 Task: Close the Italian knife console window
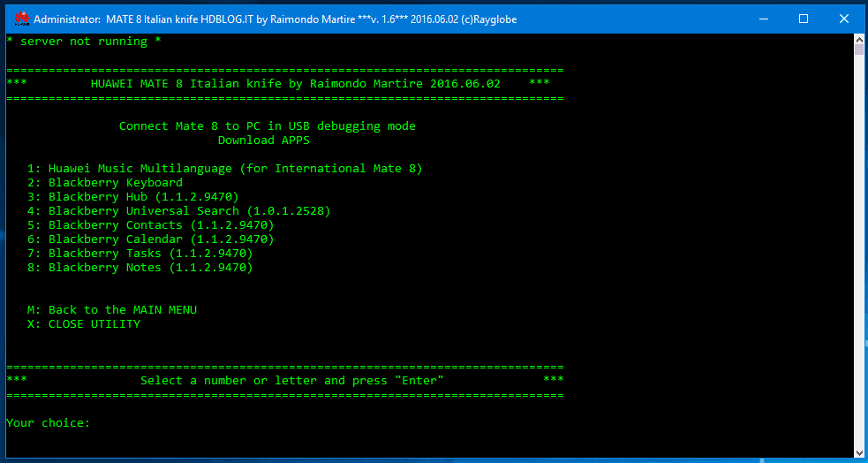click(843, 19)
